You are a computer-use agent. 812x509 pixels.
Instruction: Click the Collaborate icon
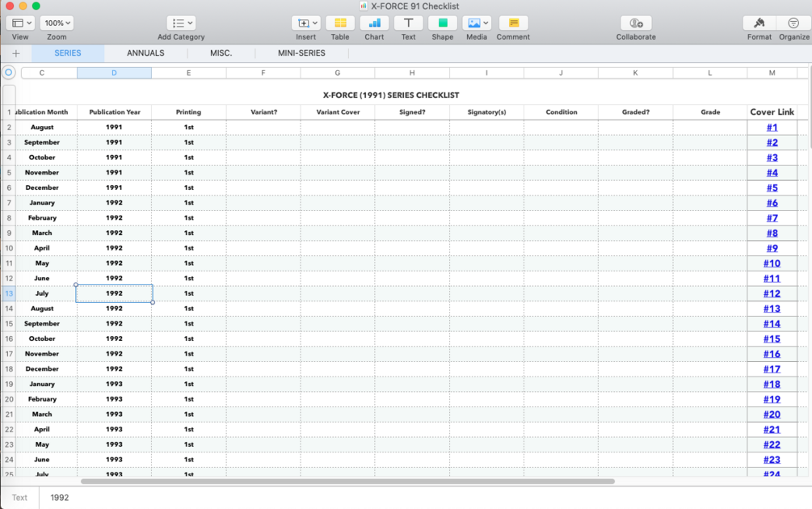(x=636, y=23)
